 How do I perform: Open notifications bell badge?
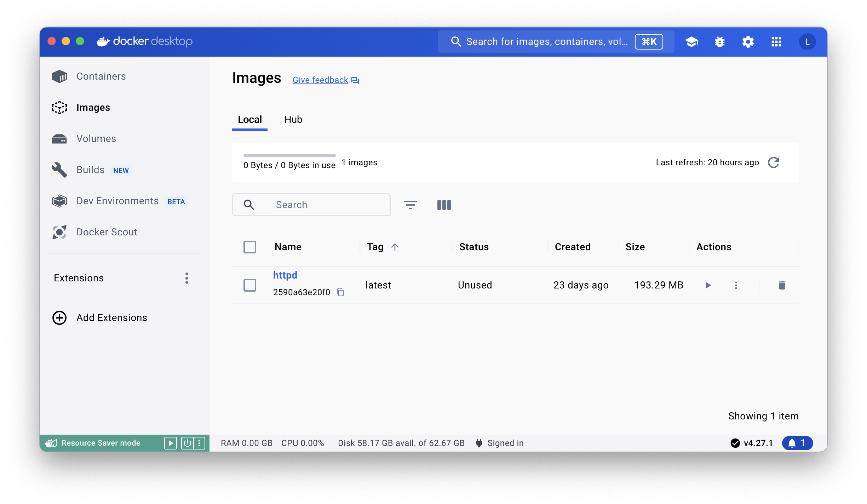(x=797, y=443)
